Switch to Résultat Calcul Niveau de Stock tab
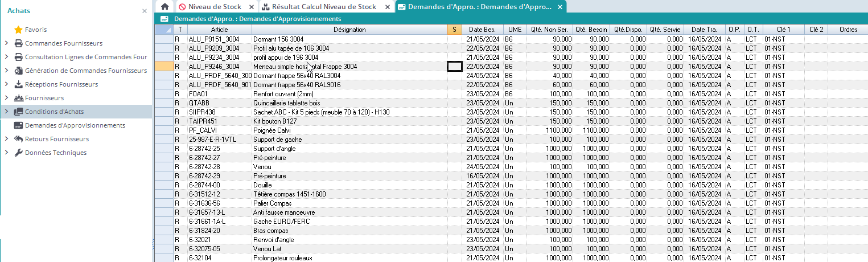Screen dimensions: 868x262 [x=323, y=7]
